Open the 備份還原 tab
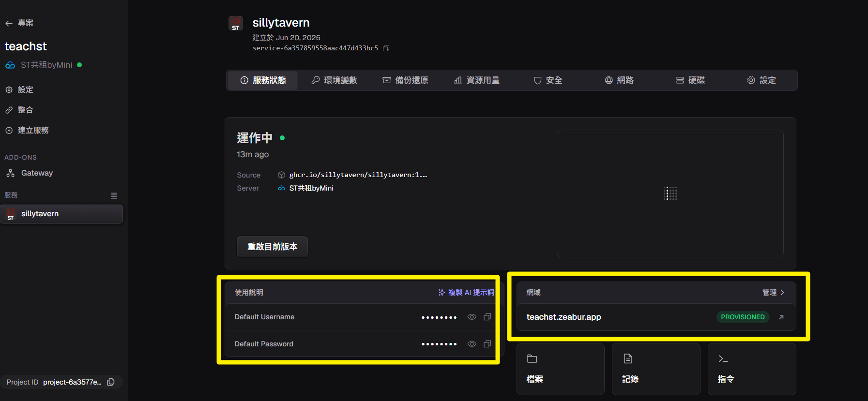Viewport: 868px width, 401px height. coord(405,80)
